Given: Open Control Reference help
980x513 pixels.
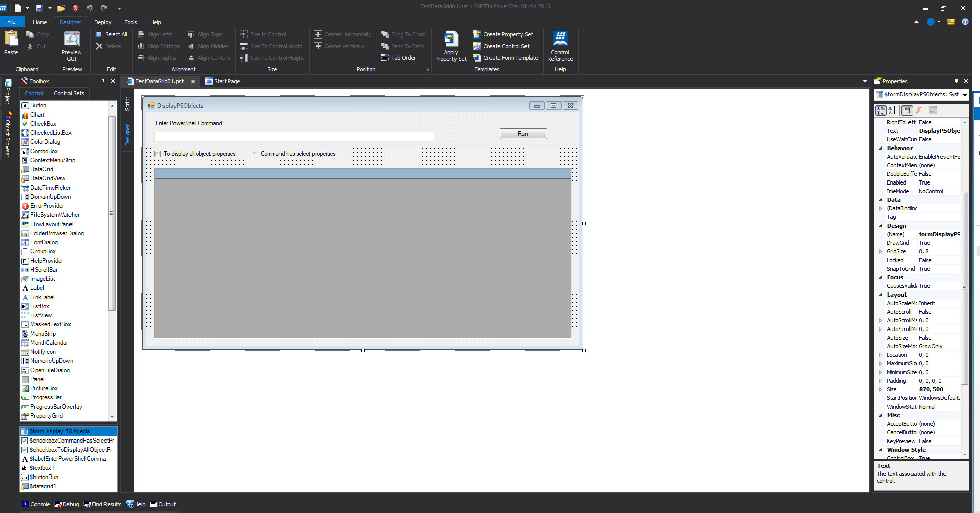Looking at the screenshot, I should pos(560,46).
